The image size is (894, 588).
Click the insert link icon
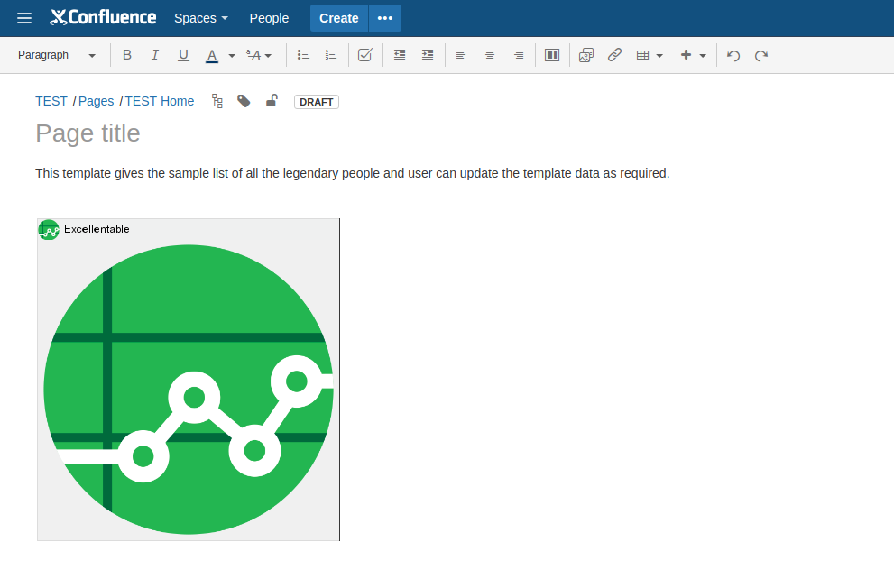click(614, 55)
